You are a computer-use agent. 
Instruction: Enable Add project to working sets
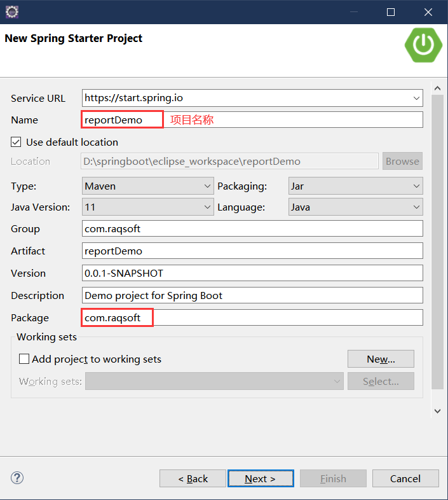coord(24,359)
